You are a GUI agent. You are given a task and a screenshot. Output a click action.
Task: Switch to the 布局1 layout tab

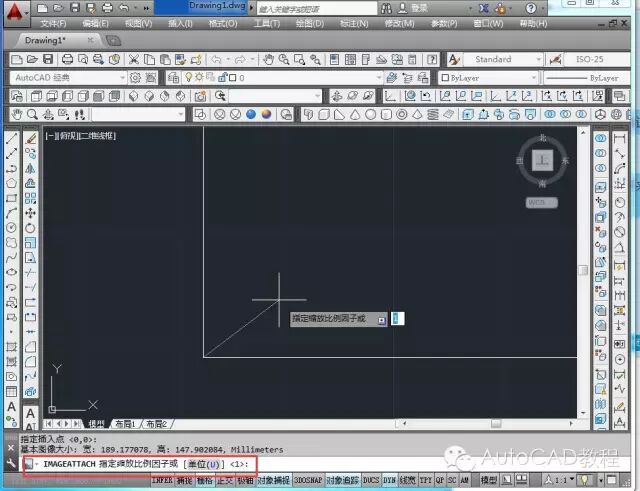coord(125,424)
